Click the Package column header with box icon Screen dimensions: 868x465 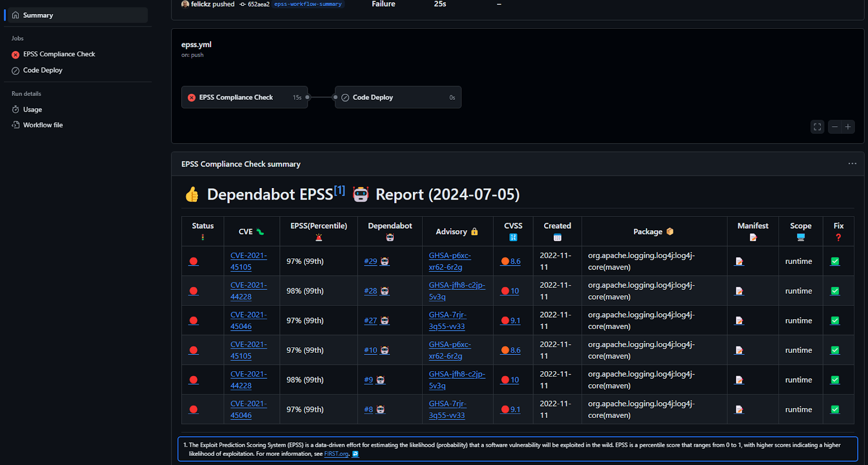654,231
